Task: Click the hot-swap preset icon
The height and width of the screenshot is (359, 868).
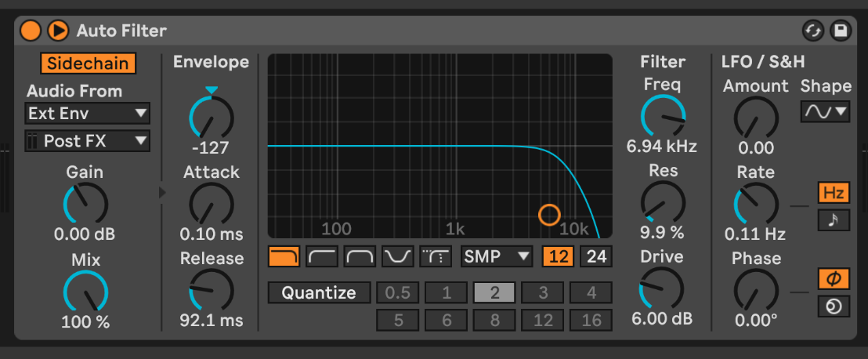Action: (812, 31)
